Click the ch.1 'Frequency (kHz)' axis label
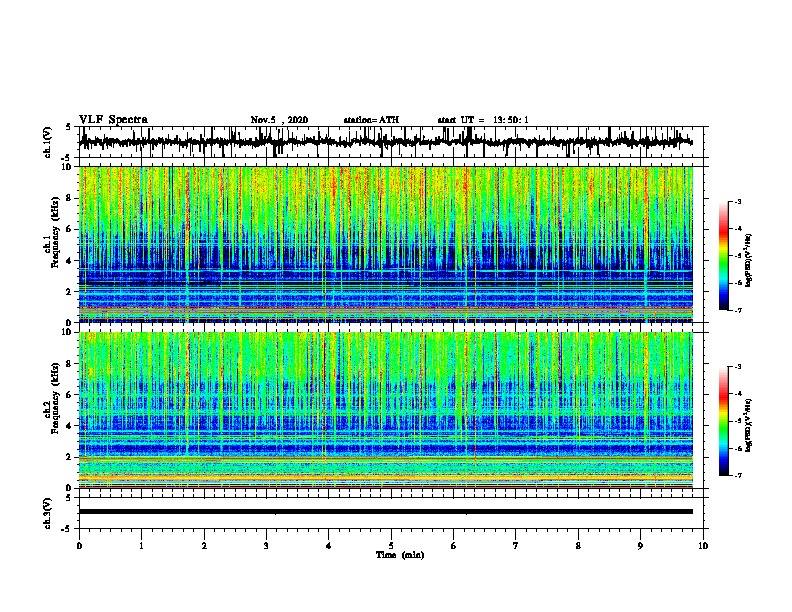 coord(54,233)
